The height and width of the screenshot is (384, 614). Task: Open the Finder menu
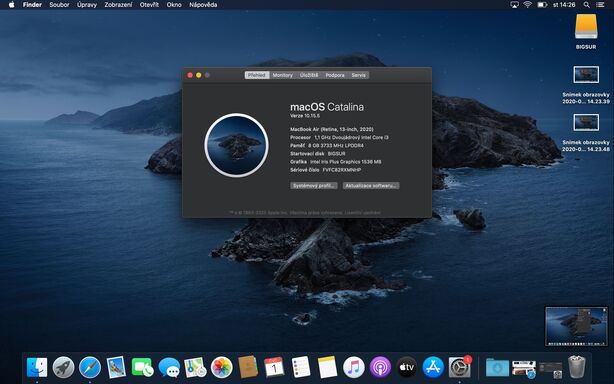[32, 5]
